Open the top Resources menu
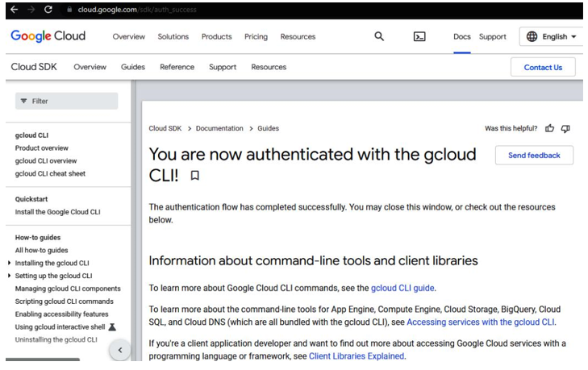Screen dimensions: 588x370 (298, 37)
